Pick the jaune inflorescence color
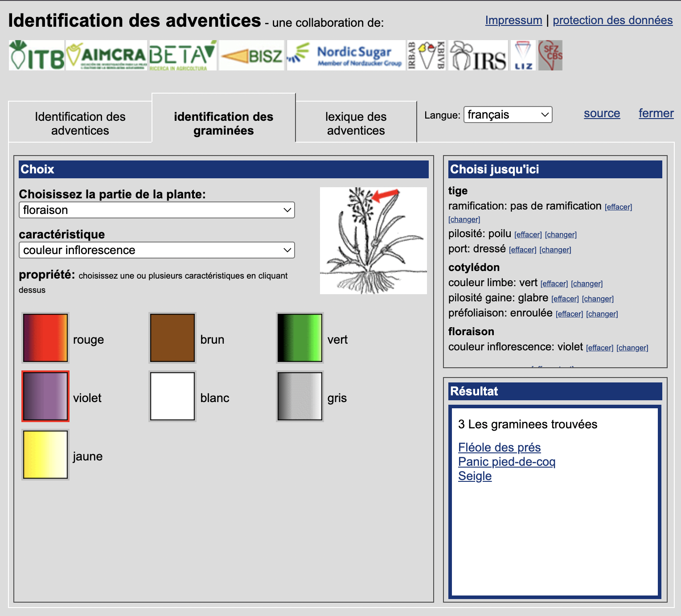The image size is (681, 616). [45, 455]
